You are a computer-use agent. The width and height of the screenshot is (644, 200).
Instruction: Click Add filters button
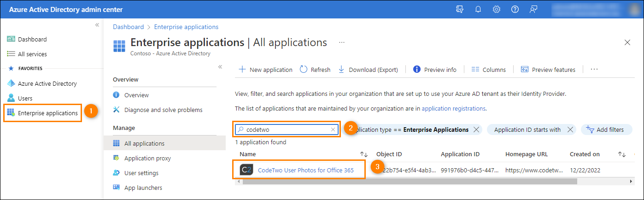(x=605, y=129)
